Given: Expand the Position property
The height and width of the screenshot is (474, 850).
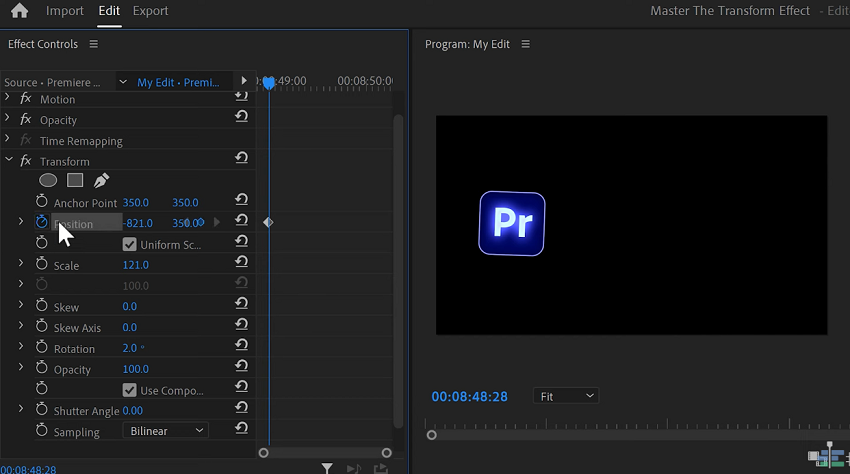Looking at the screenshot, I should (x=21, y=221).
